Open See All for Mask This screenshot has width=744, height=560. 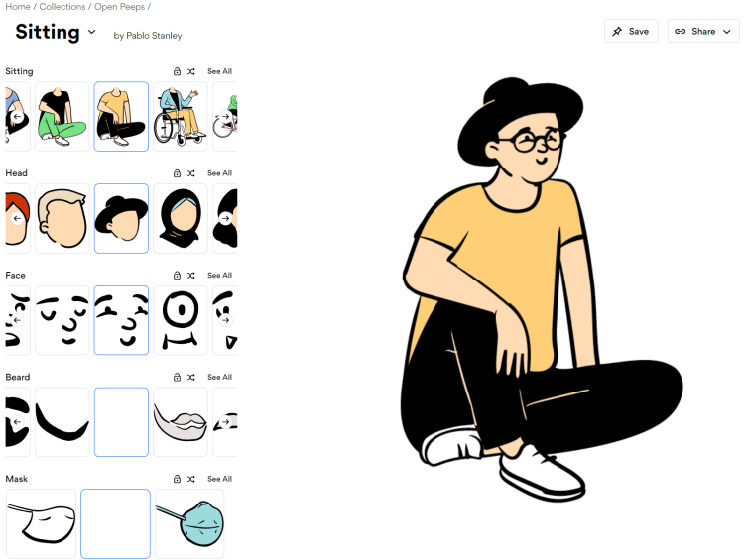coord(219,479)
